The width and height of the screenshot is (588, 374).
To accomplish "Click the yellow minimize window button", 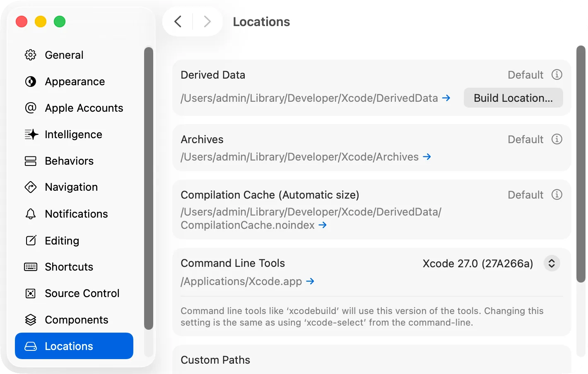I will pos(41,22).
